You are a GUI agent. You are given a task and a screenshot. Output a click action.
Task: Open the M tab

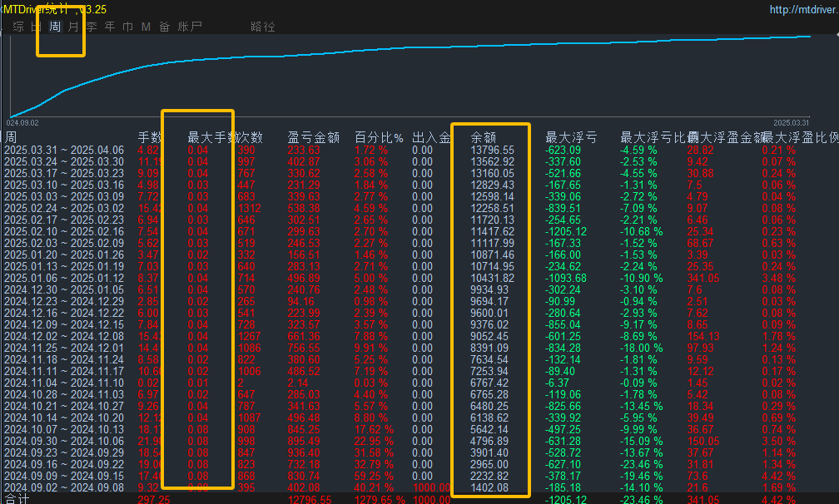click(146, 27)
